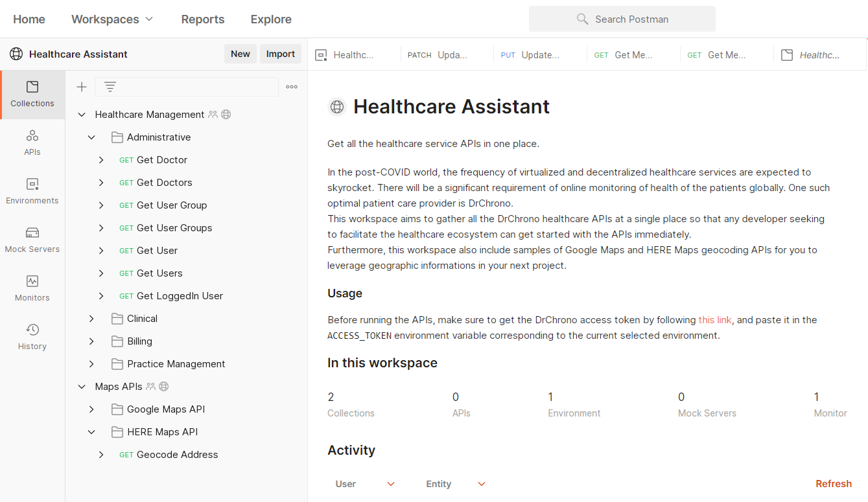Open the Mock Servers sidebar panel

(32, 240)
